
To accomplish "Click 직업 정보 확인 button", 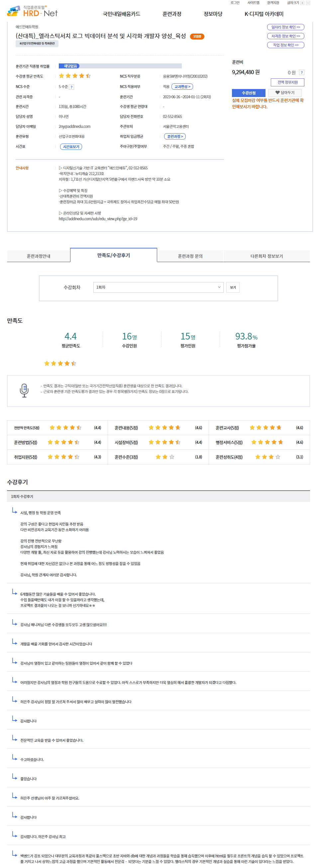I will tap(286, 45).
